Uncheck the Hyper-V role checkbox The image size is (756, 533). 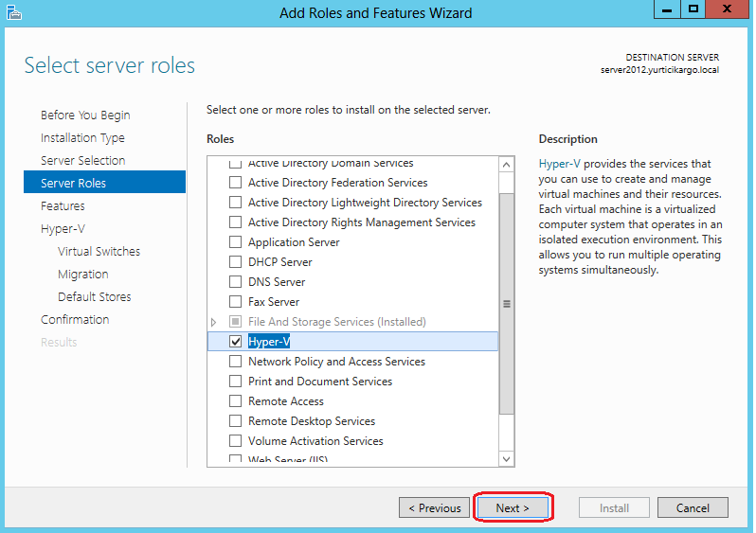pyautogui.click(x=236, y=342)
